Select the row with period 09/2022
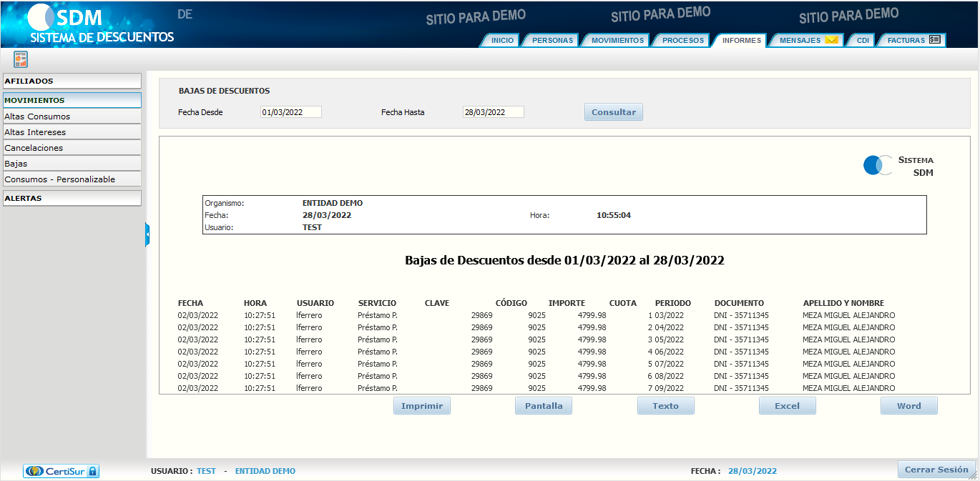980x481 pixels. (x=536, y=388)
